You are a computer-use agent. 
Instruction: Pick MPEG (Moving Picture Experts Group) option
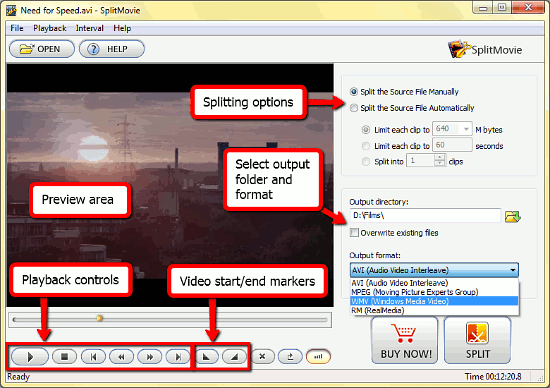coord(434,292)
